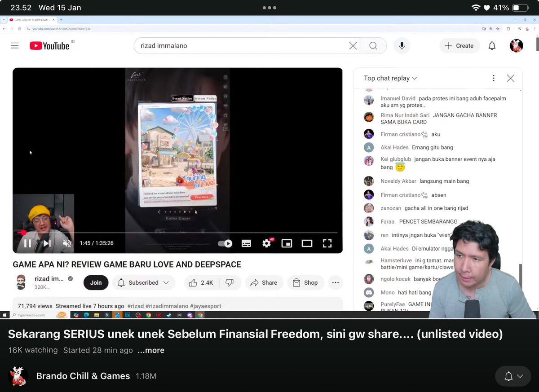Click the #rizad hashtag link

(x=136, y=306)
